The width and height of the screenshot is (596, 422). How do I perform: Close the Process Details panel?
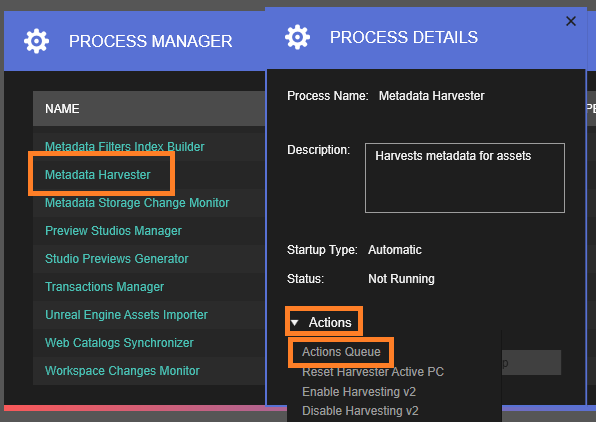pos(571,21)
